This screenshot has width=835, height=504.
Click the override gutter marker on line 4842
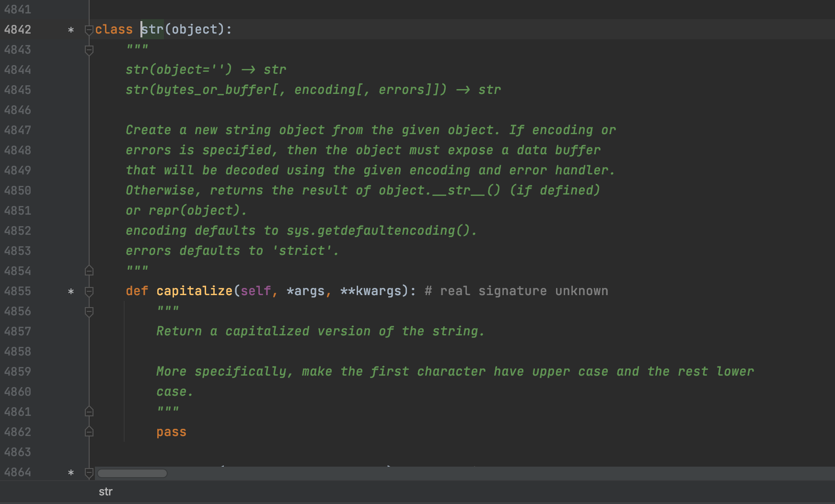point(71,30)
